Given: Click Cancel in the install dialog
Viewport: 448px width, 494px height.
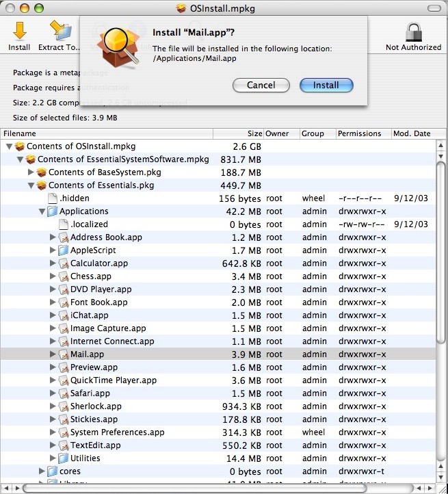Looking at the screenshot, I should click(261, 86).
